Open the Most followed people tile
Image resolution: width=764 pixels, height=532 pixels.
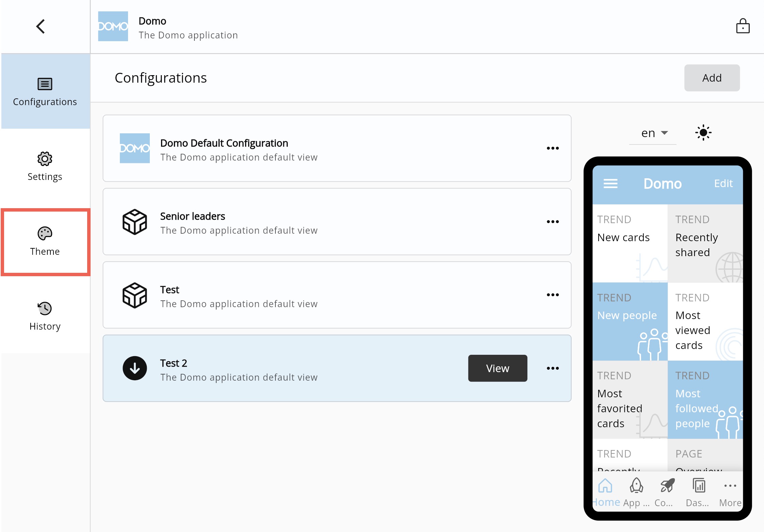click(x=705, y=400)
